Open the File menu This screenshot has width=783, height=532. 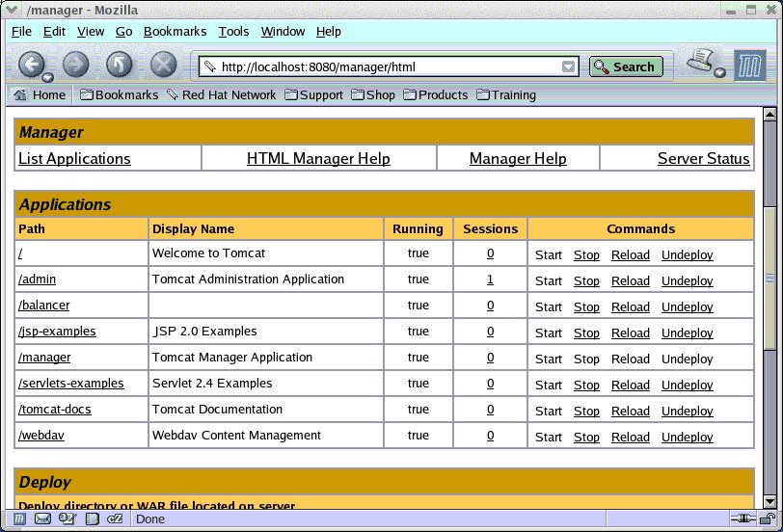click(x=21, y=32)
